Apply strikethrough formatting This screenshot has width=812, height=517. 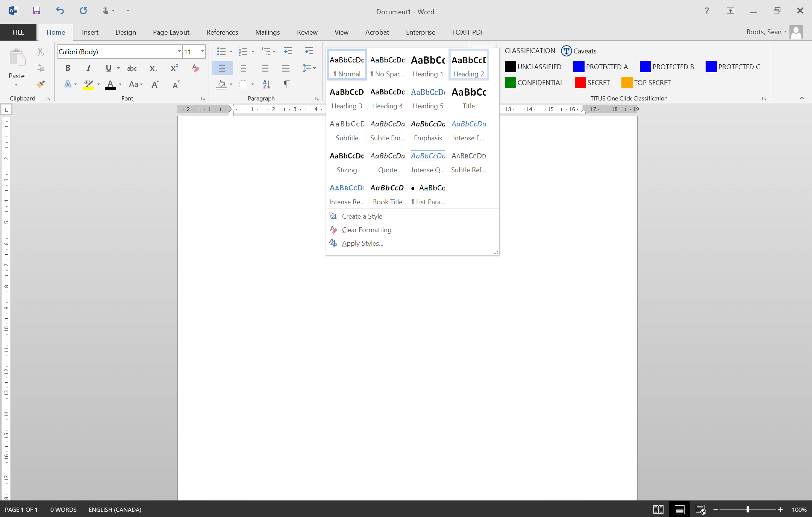tap(132, 68)
